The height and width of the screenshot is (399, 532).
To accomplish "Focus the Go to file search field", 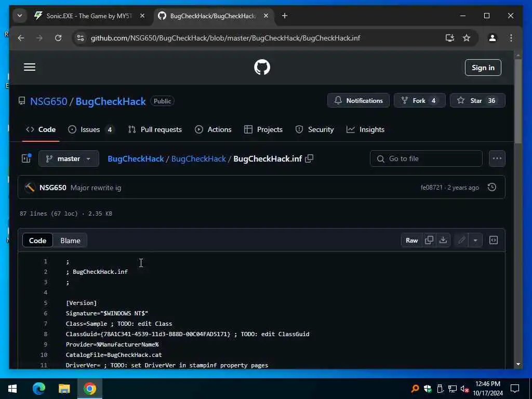I will tap(426, 158).
